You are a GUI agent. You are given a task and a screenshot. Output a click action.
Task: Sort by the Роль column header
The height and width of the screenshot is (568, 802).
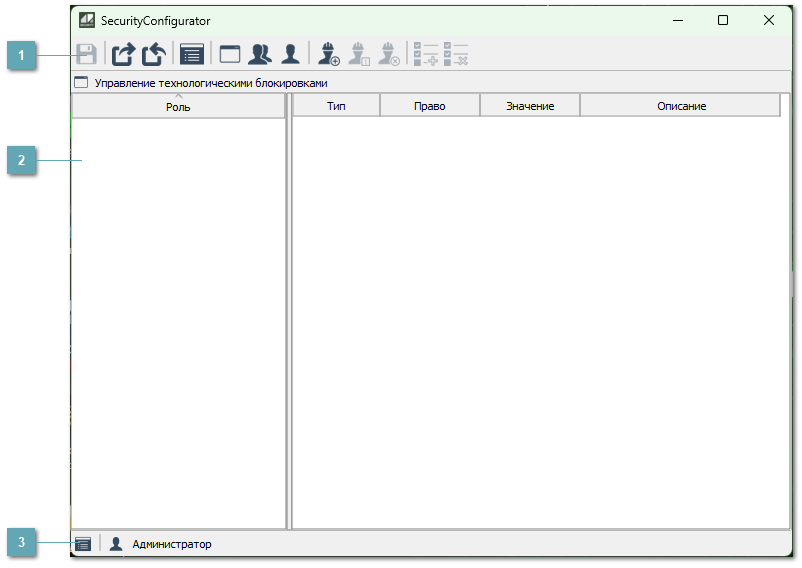coord(178,106)
